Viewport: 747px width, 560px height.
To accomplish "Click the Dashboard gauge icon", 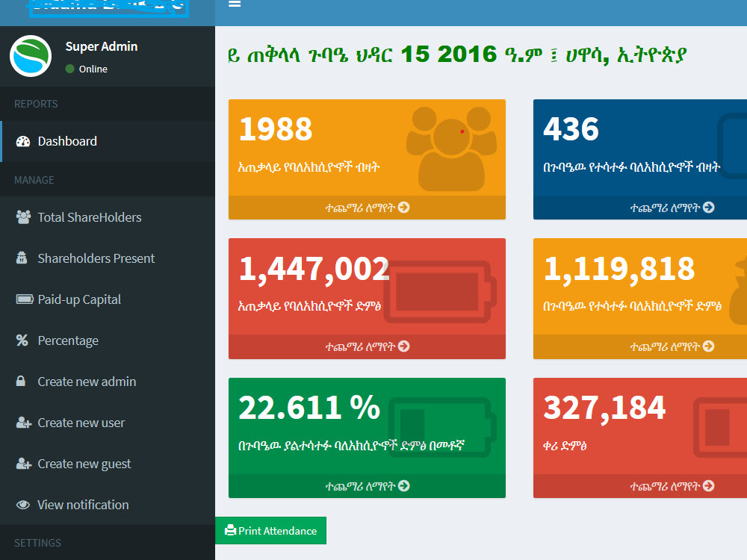I will pos(23,141).
